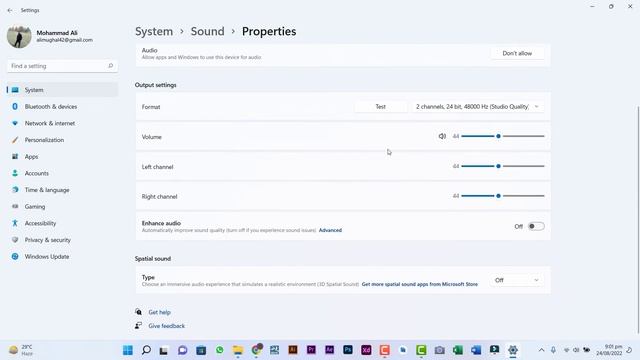The image size is (640, 360).
Task: Open File Explorer from the taskbar
Action: point(238,350)
